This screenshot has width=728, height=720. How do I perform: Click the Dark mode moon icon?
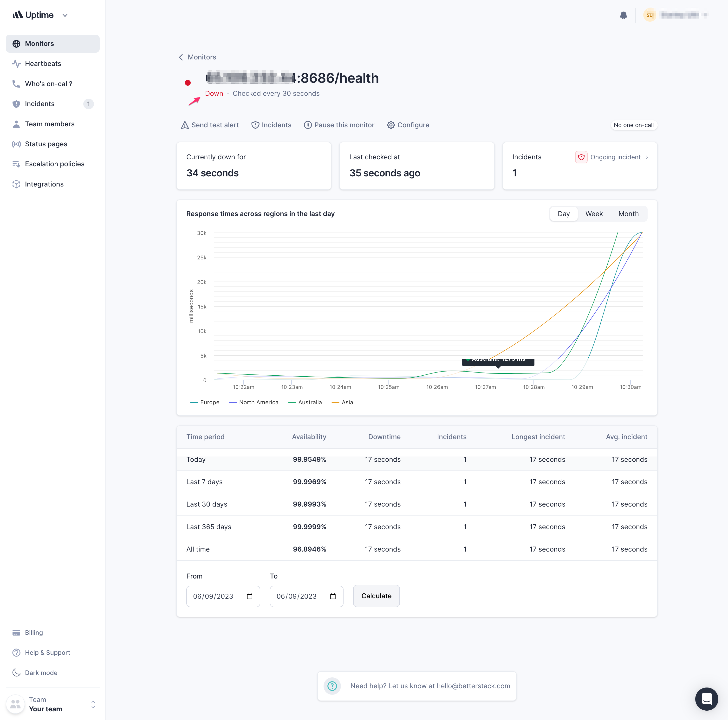[x=16, y=673]
